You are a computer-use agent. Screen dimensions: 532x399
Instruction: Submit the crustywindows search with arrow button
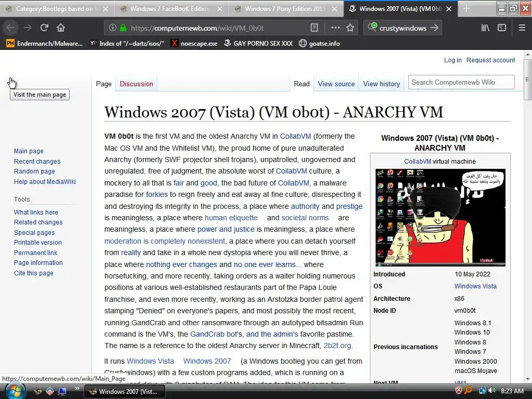click(434, 28)
